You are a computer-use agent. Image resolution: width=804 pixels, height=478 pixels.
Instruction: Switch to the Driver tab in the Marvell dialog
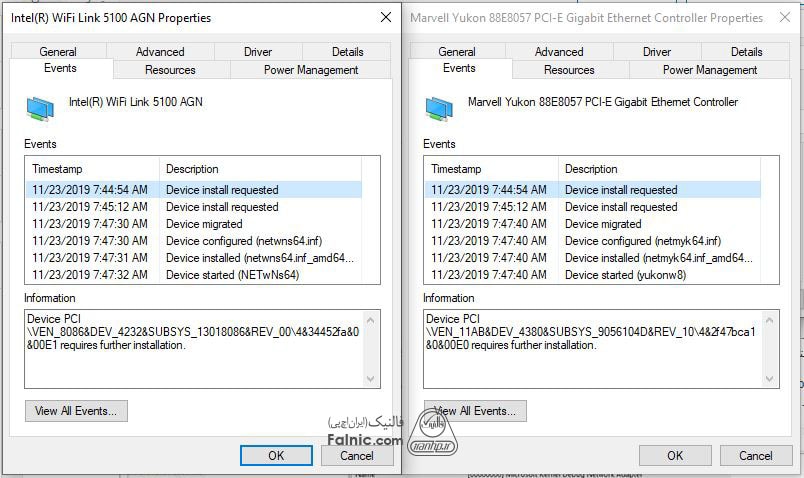point(657,52)
